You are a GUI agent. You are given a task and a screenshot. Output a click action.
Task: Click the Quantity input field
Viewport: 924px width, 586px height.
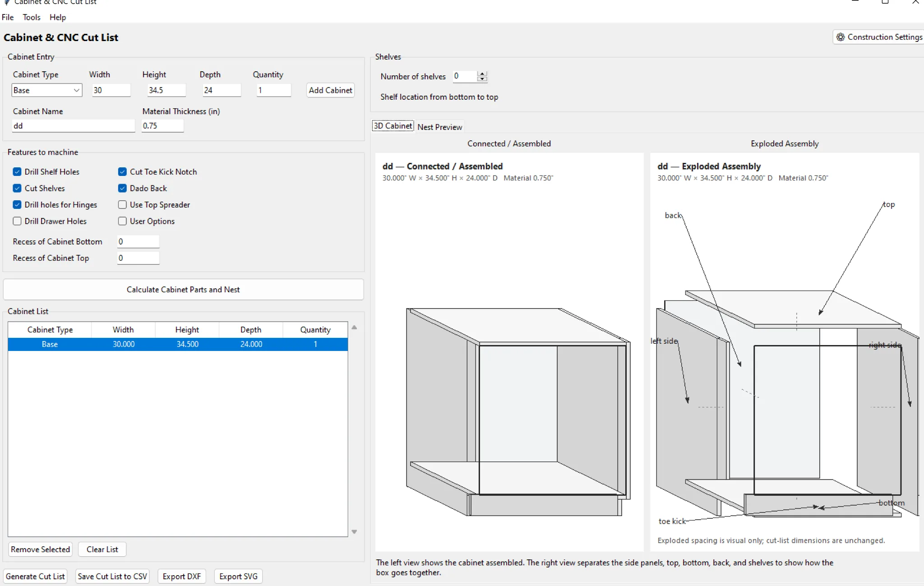click(274, 90)
